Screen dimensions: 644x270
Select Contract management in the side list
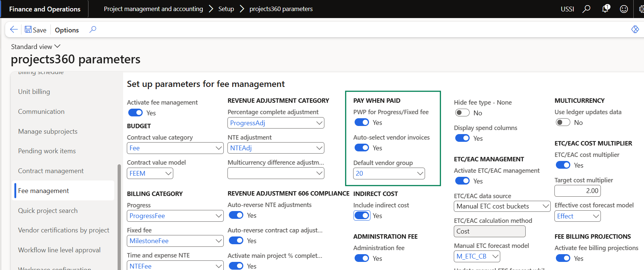pos(51,171)
